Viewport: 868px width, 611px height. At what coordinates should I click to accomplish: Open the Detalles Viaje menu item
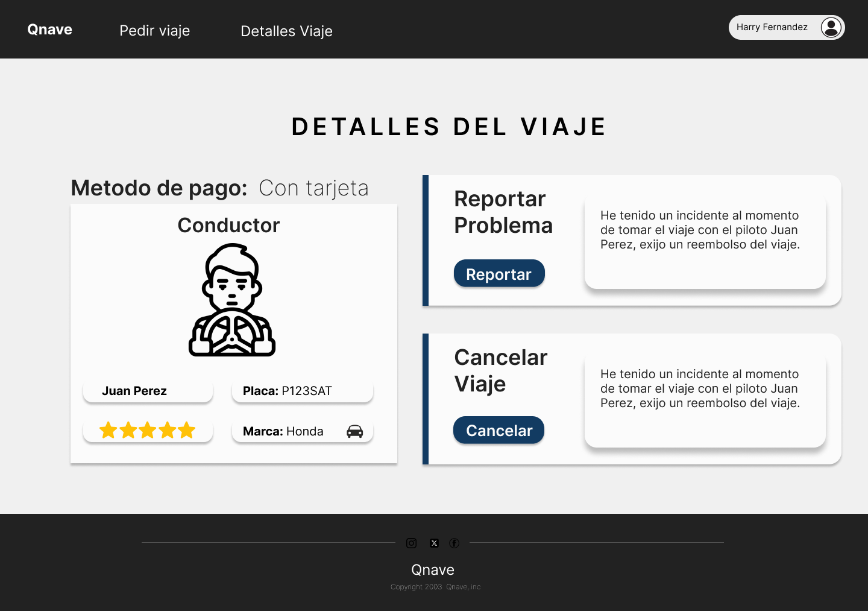(286, 31)
